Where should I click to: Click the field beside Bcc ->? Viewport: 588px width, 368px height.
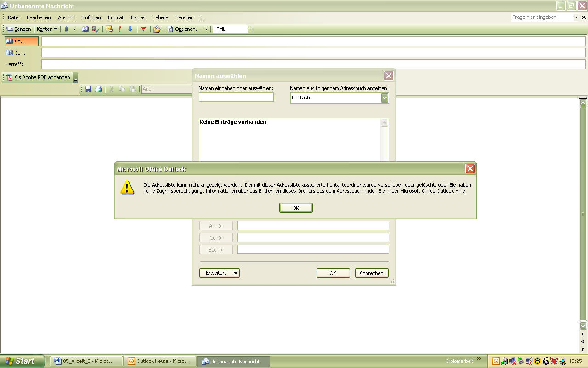313,249
